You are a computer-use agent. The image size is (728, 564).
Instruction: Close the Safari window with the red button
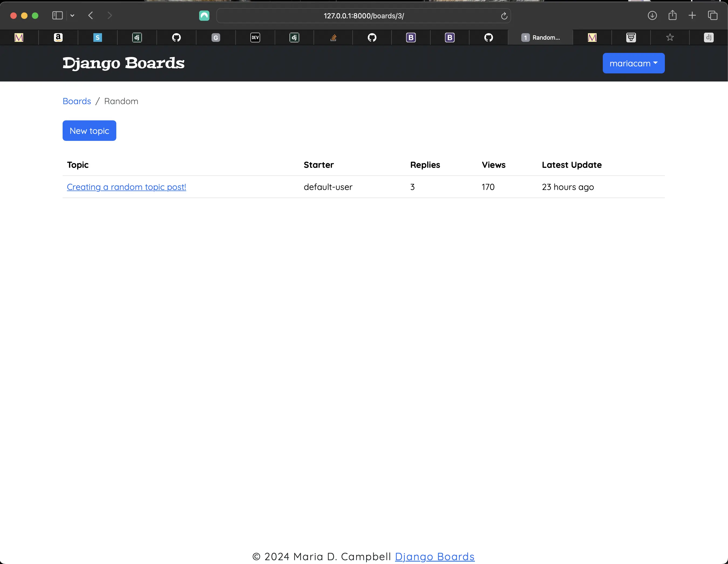click(x=13, y=16)
